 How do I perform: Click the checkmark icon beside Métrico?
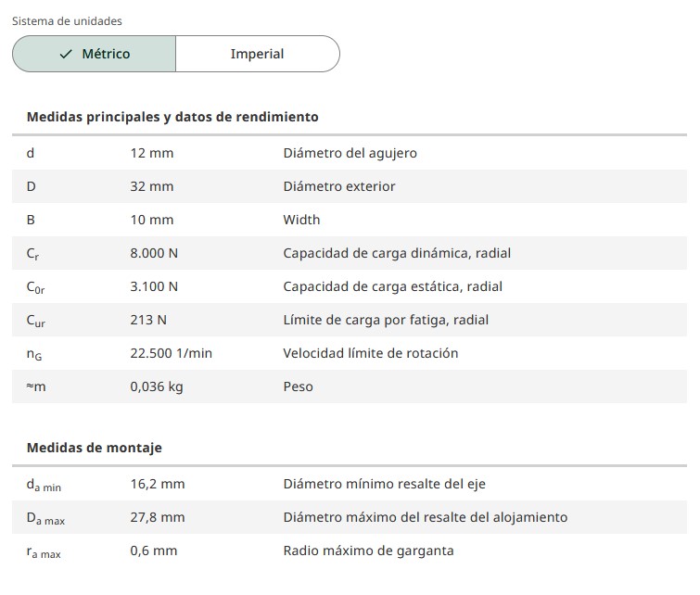click(66, 54)
